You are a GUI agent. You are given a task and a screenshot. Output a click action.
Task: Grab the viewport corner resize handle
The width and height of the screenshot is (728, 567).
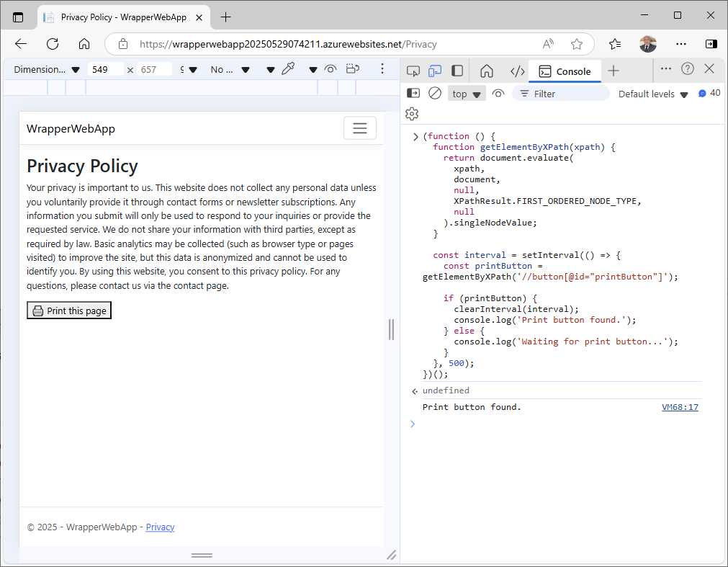392,555
